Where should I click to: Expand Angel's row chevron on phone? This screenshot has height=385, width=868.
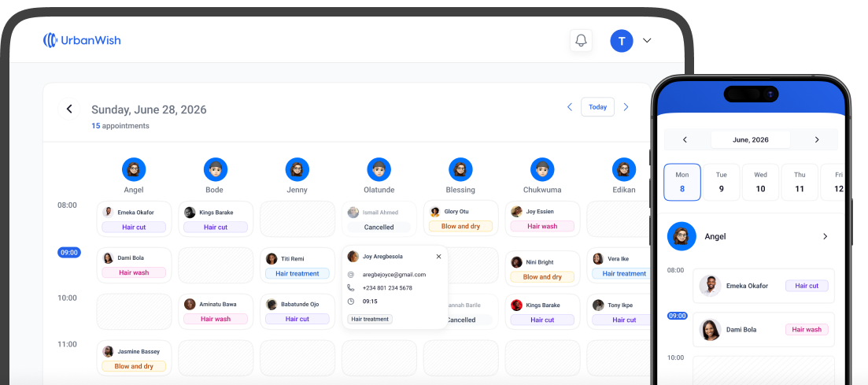pyautogui.click(x=825, y=236)
